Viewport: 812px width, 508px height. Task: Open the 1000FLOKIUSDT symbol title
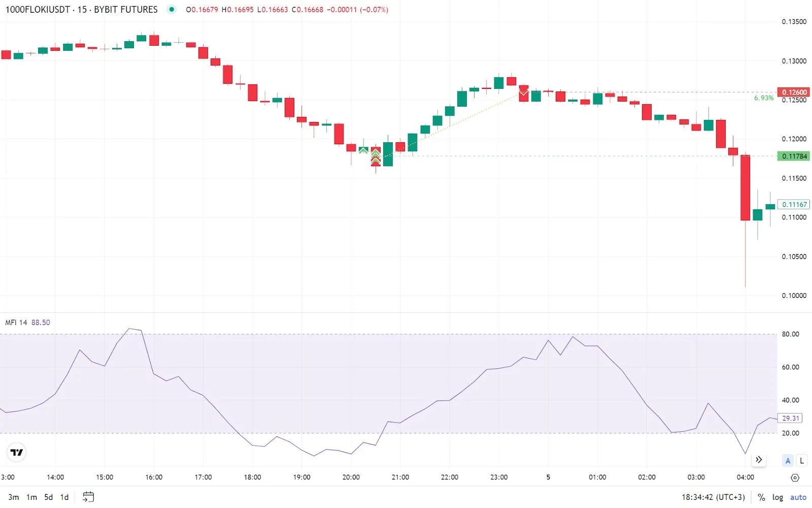[x=81, y=10]
